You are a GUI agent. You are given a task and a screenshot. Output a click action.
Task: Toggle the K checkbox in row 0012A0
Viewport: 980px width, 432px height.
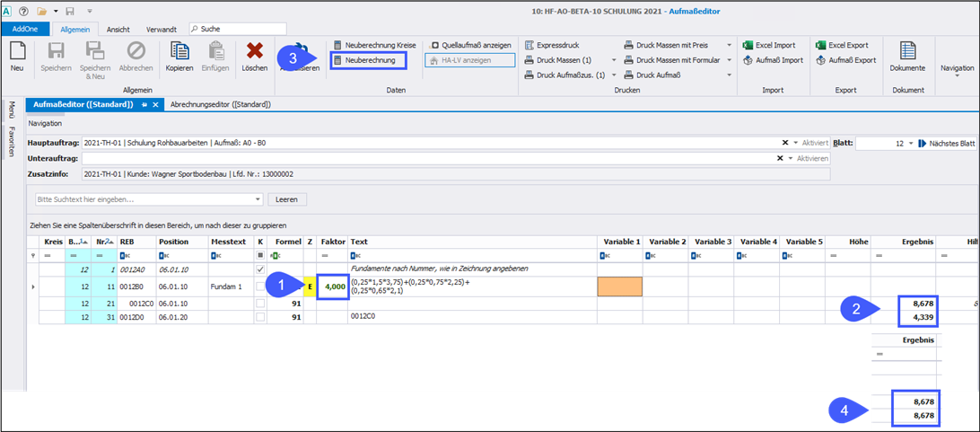(x=260, y=269)
